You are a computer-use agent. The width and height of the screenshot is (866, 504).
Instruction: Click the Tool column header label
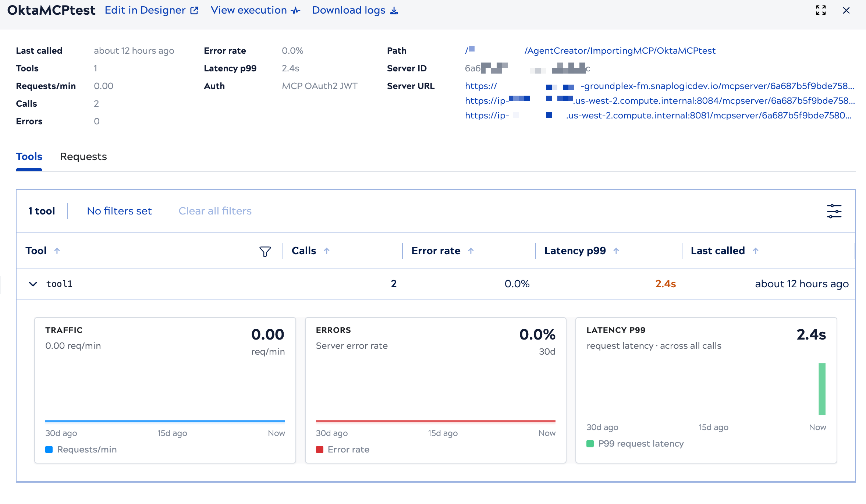[36, 251]
